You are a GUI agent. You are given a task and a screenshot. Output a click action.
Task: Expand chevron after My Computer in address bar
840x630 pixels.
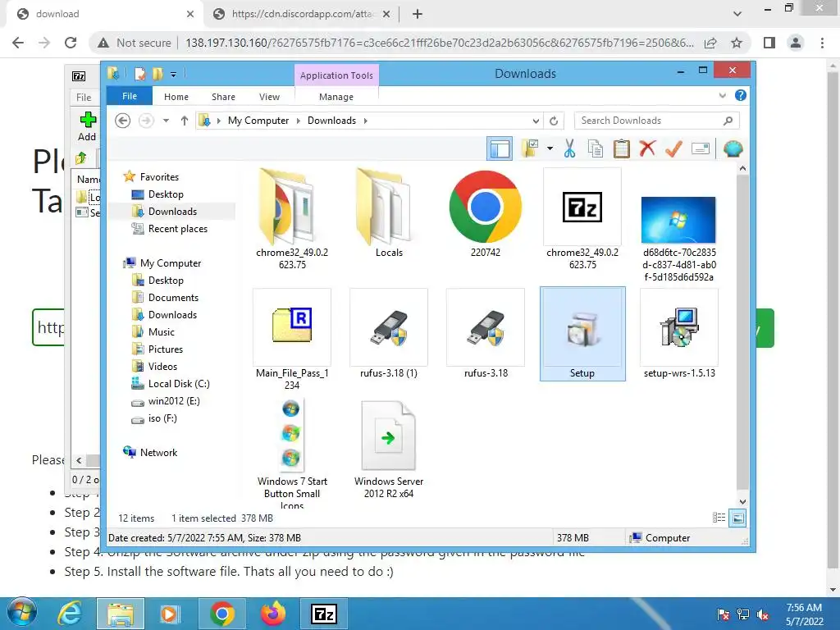[299, 121]
